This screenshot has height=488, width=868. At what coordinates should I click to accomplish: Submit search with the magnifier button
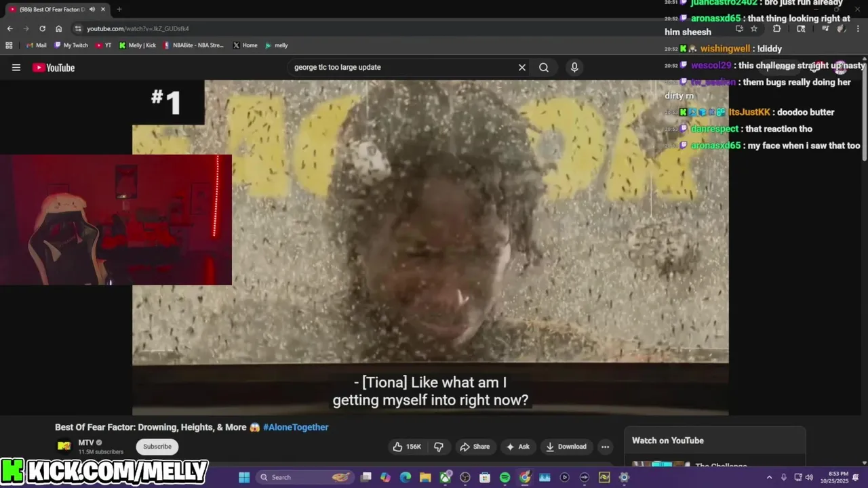click(544, 67)
